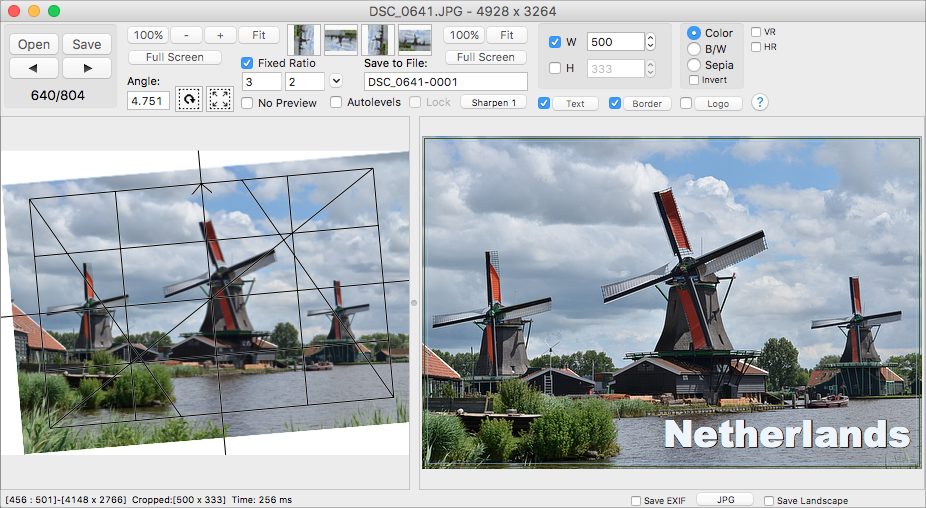926x508 pixels.
Task: Click the split handle between image panes
Action: (x=414, y=302)
